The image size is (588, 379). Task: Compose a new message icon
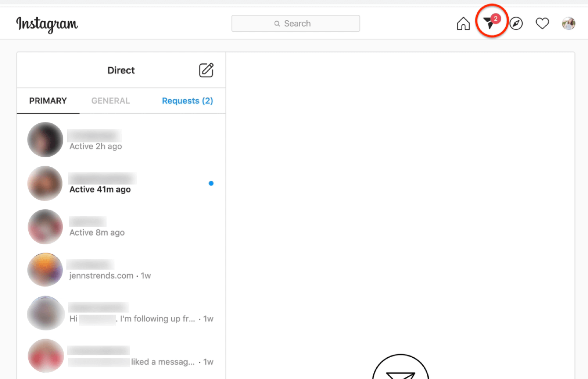[206, 70]
